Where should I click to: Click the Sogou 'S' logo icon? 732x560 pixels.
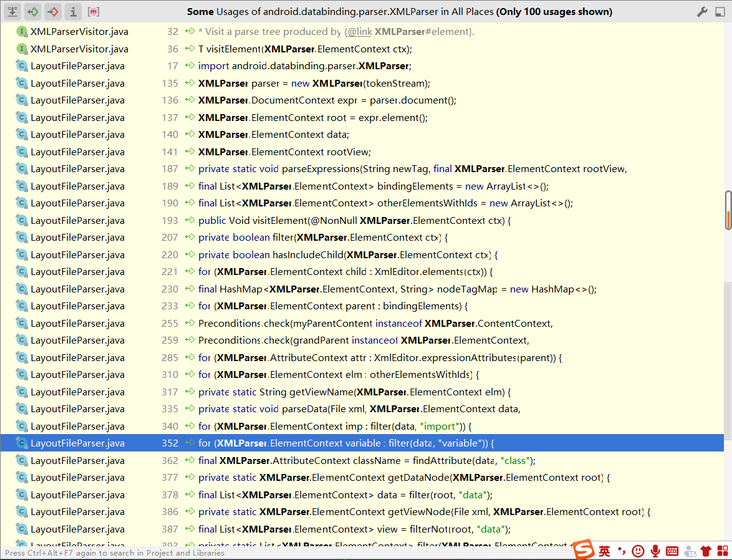tap(584, 551)
